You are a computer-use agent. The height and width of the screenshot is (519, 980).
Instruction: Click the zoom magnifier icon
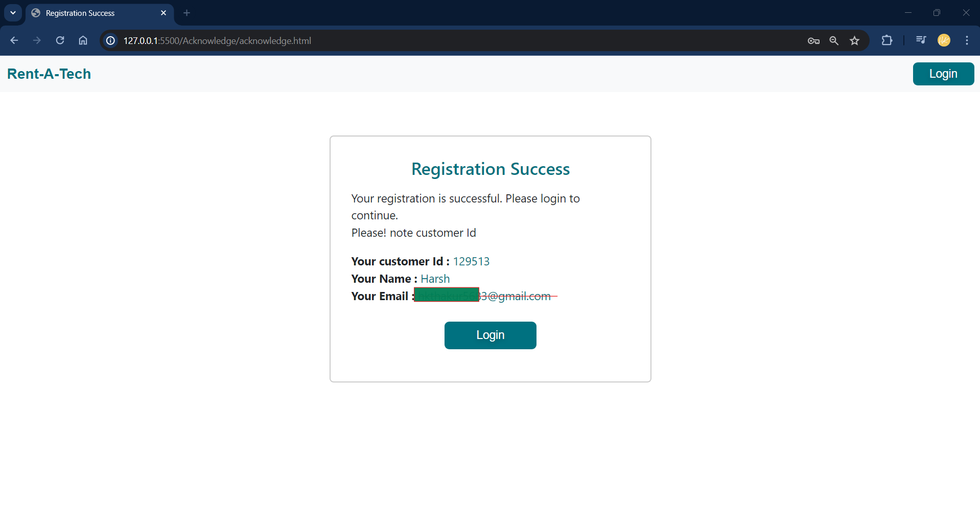click(x=834, y=40)
